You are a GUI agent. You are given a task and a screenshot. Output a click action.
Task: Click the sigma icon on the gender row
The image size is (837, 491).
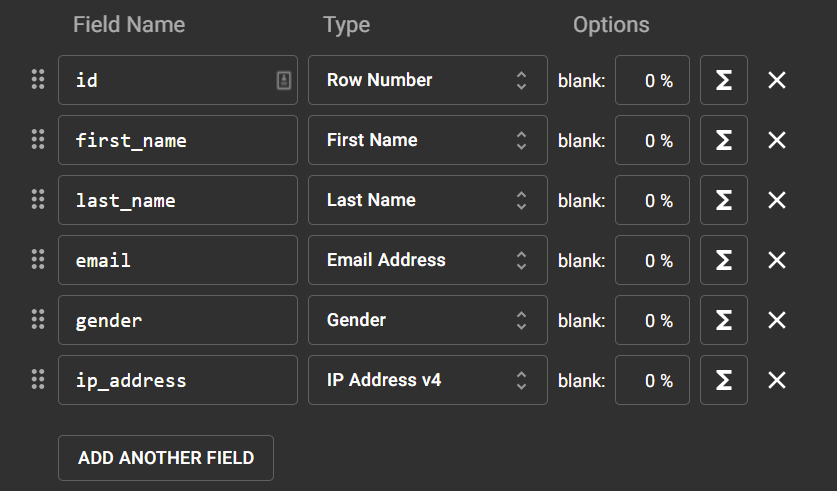coord(724,320)
